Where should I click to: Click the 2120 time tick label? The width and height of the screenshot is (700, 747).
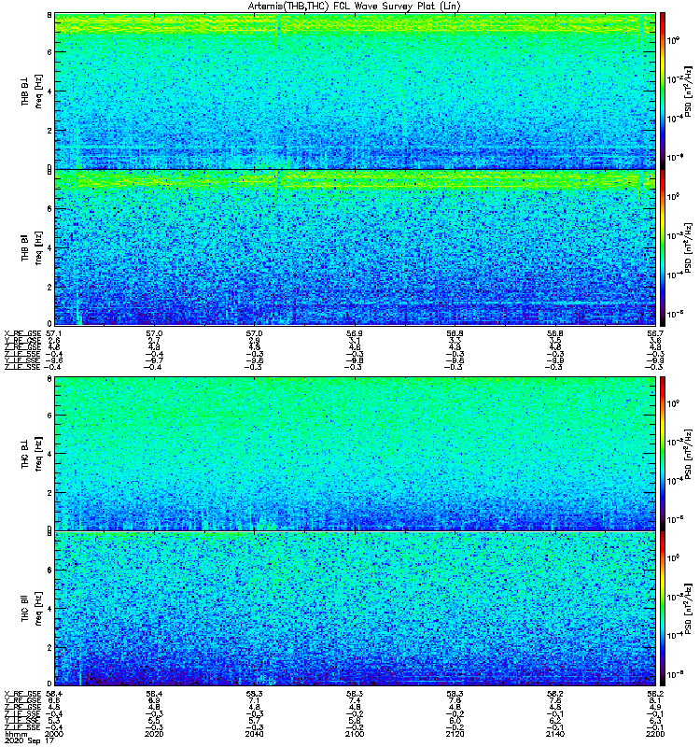pos(455,734)
